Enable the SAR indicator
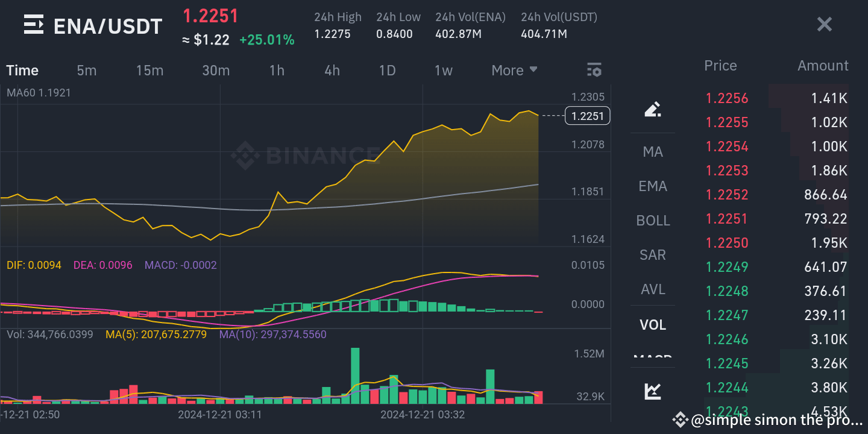868x434 pixels. tap(653, 254)
